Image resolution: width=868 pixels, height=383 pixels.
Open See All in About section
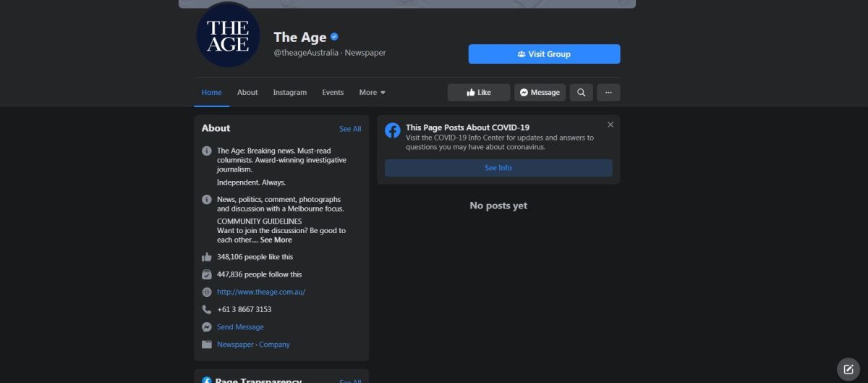tap(350, 129)
